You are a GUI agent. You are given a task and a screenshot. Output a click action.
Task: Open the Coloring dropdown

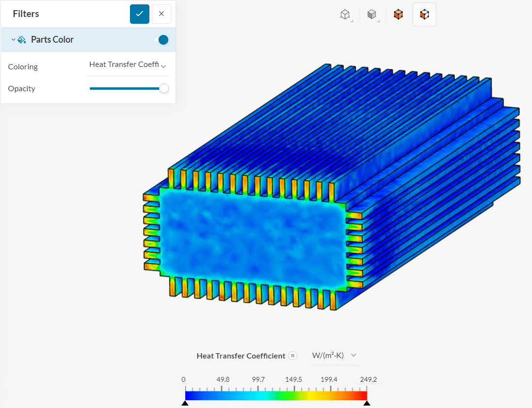(x=128, y=65)
